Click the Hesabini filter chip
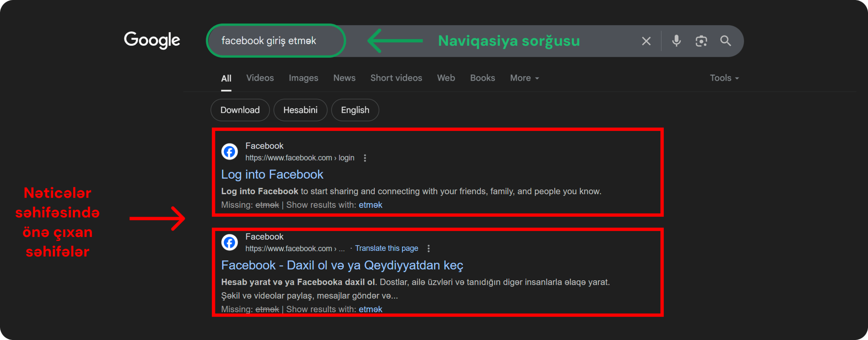The image size is (868, 340). click(300, 110)
